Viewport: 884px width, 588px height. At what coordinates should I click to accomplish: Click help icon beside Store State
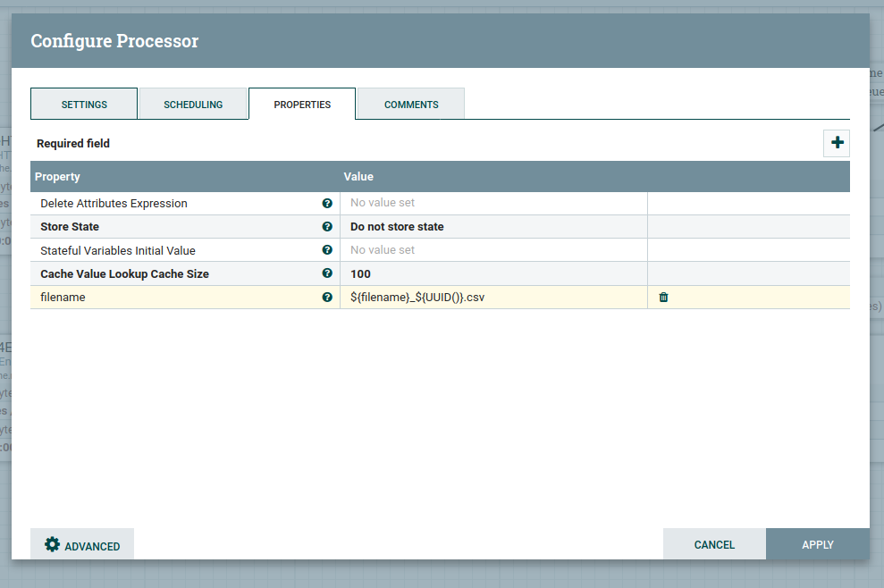(x=327, y=227)
